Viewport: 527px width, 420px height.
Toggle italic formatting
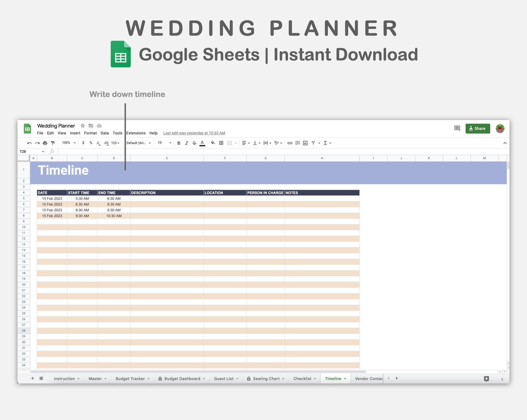coord(186,143)
